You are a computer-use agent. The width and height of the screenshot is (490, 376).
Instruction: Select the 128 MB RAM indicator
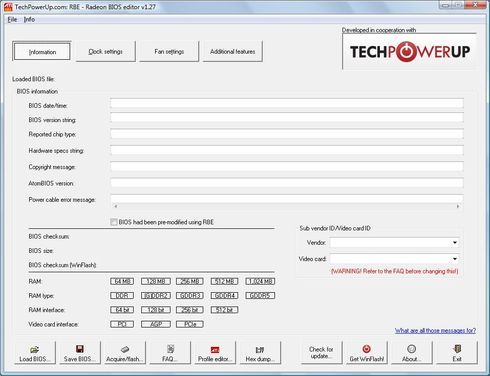click(x=156, y=281)
